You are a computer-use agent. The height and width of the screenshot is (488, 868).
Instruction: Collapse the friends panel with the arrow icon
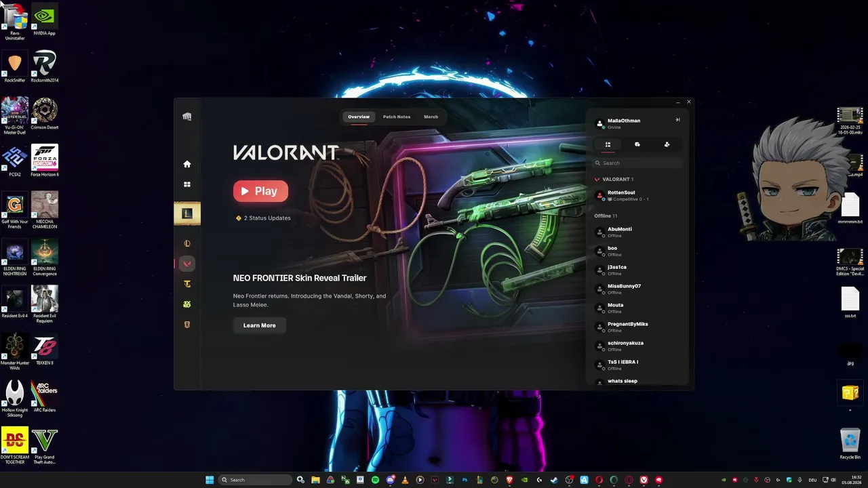[677, 120]
